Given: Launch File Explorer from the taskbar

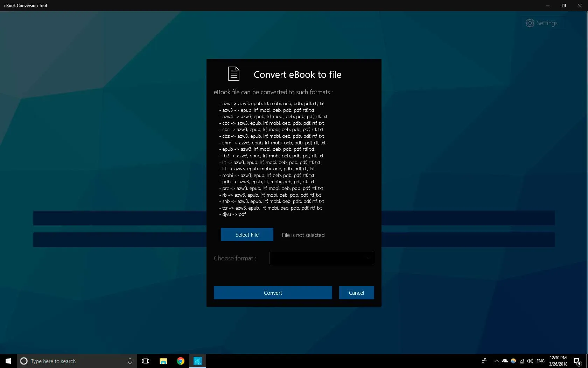Looking at the screenshot, I should coord(163,361).
